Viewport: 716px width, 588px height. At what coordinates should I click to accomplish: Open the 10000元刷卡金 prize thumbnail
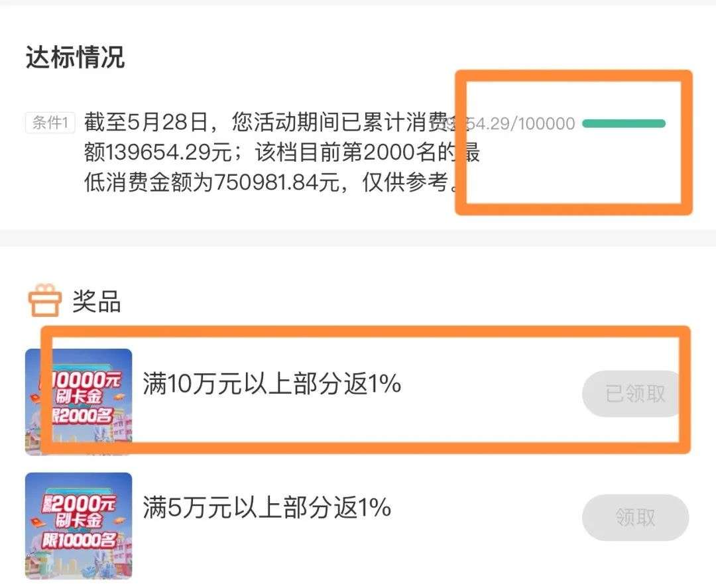pos(78,402)
